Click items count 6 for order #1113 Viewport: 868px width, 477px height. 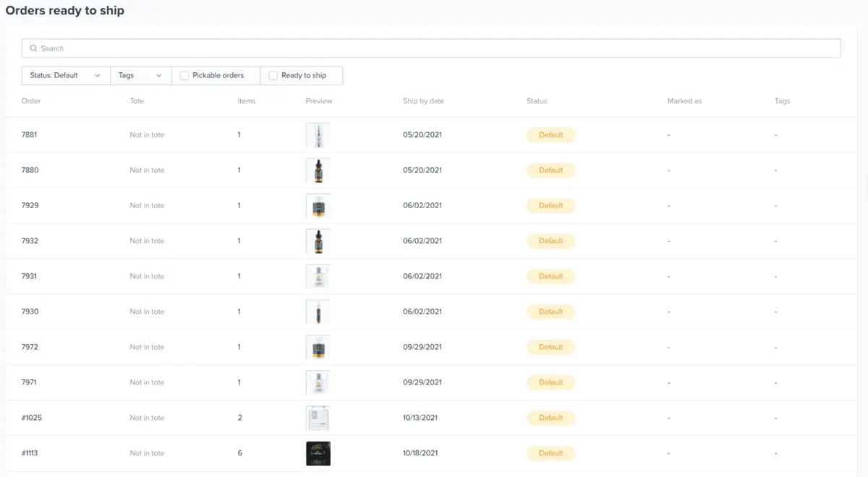[x=239, y=454]
